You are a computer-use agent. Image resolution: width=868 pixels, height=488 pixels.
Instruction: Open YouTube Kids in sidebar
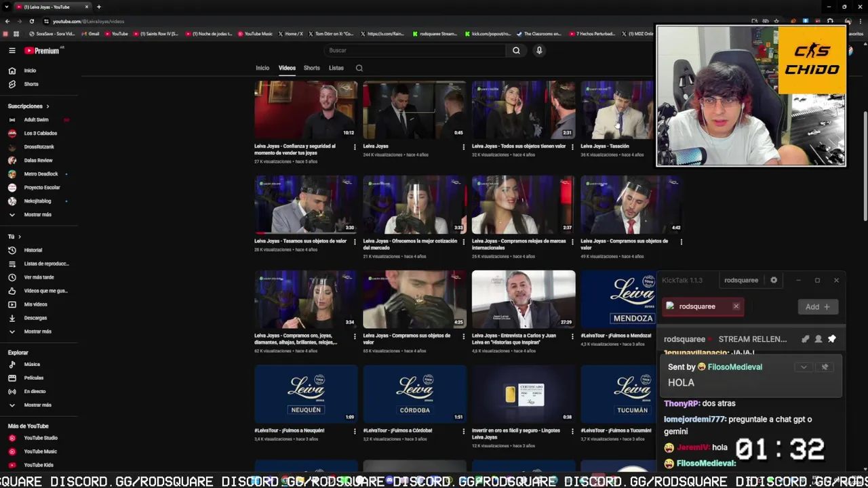click(x=40, y=465)
